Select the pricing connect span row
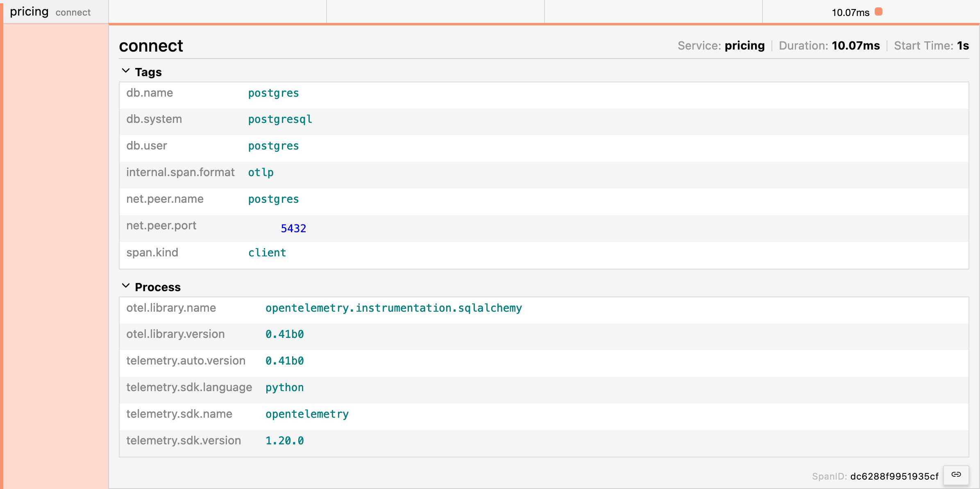980x489 pixels. pyautogui.click(x=50, y=12)
